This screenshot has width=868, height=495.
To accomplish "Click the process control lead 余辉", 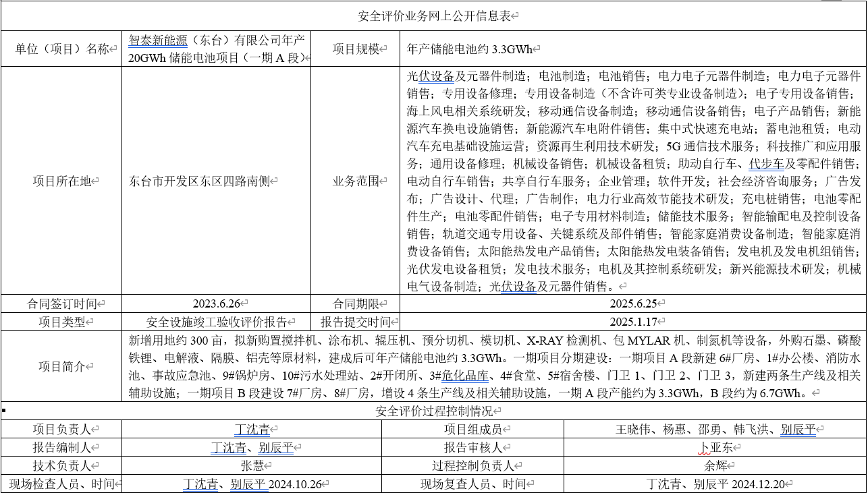I will 715,465.
